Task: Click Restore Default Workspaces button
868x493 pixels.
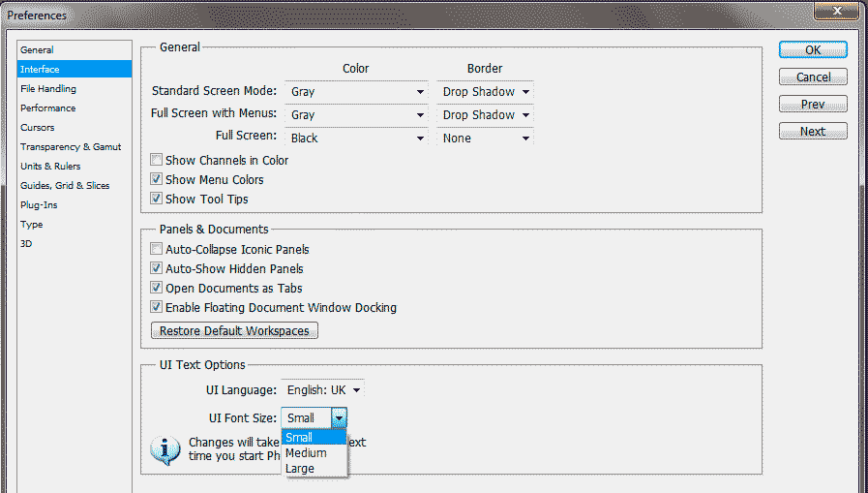Action: click(234, 331)
